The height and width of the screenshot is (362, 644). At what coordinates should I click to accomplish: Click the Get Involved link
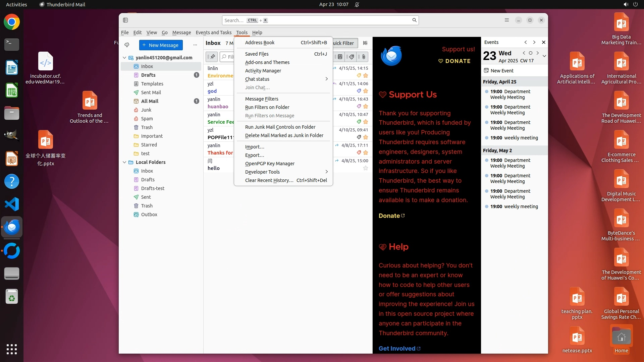tap(397, 349)
